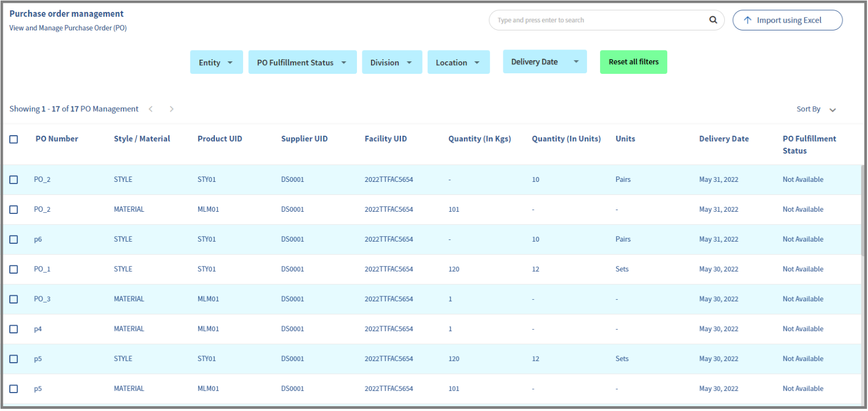Click Pairs unit in p6 row
The width and height of the screenshot is (868, 411).
point(623,239)
